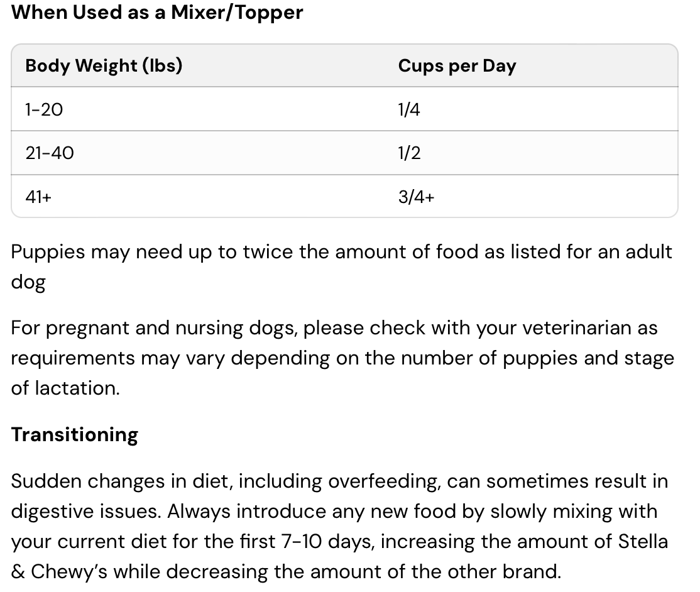The height and width of the screenshot is (592, 700).
Task: Click the "Cups per Day" column header
Action: coord(457,66)
